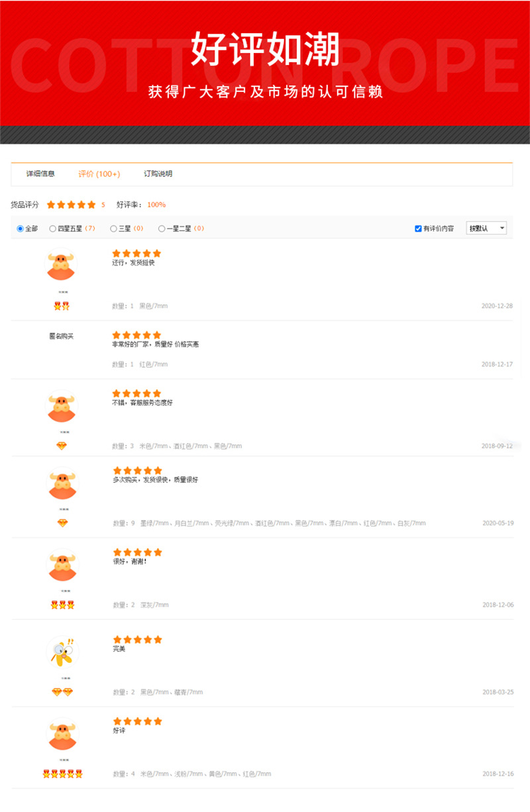Click the bull avatar on the 2020-12-28 review
Viewport: 530px width, 812px height.
coord(62,265)
